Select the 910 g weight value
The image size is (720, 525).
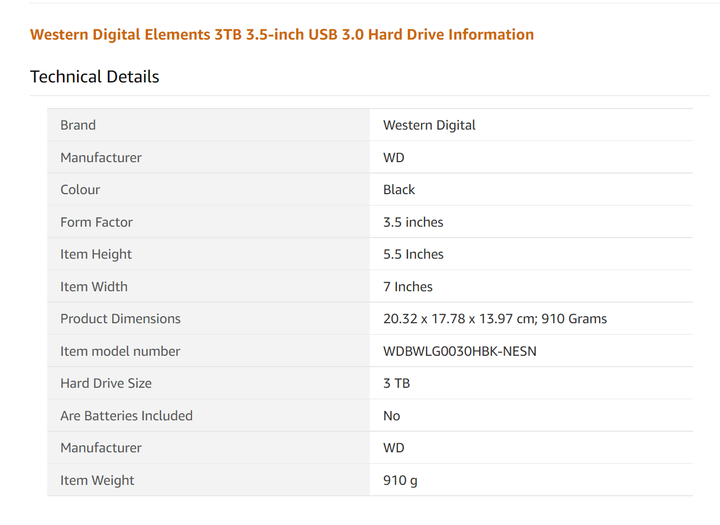pos(400,480)
